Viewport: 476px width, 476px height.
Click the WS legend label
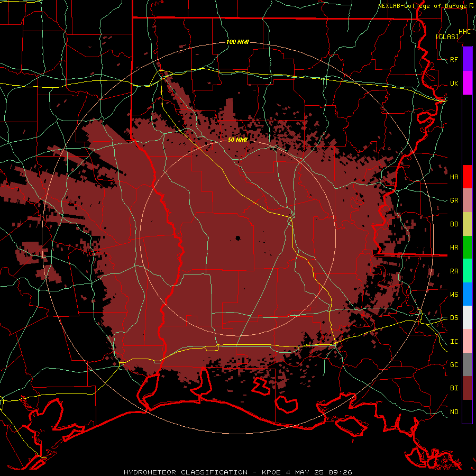[x=454, y=294]
